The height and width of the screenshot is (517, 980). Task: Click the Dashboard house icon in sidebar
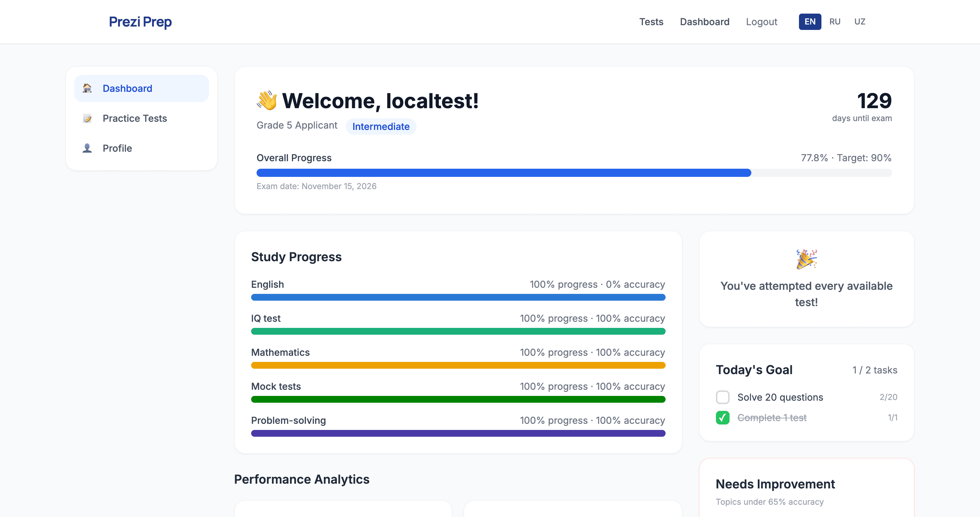coord(87,88)
